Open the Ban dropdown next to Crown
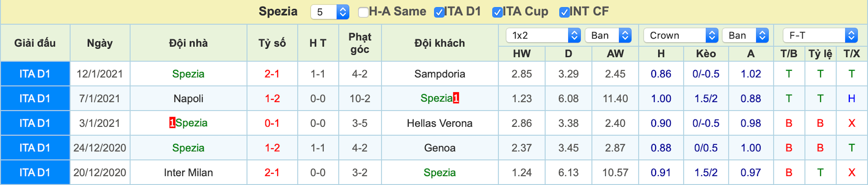This screenshot has width=868, height=185. coord(746,35)
